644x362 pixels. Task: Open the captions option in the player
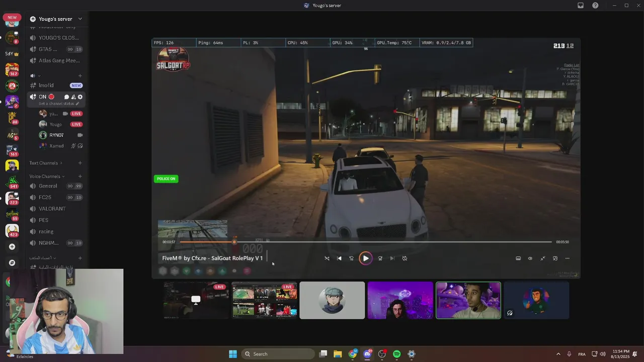(x=518, y=258)
